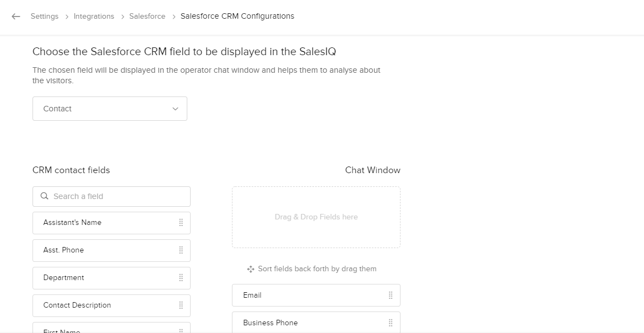Click the Contact dropdown chevron arrow
The width and height of the screenshot is (644, 333).
(175, 109)
